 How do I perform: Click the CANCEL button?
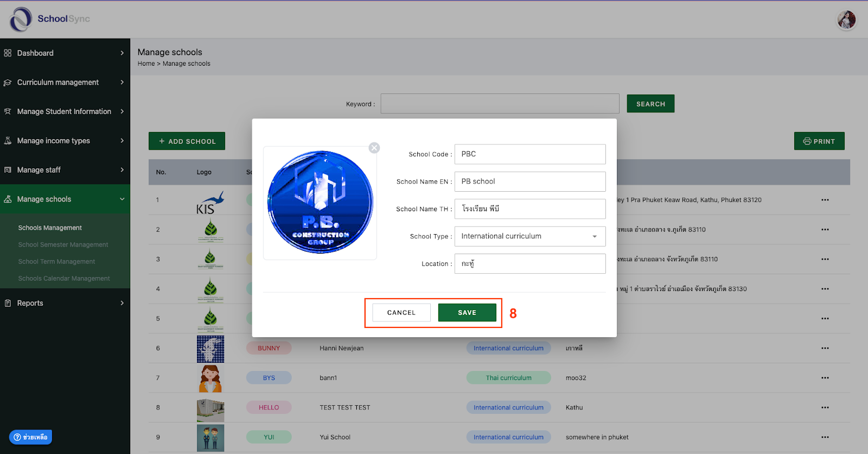pyautogui.click(x=401, y=313)
